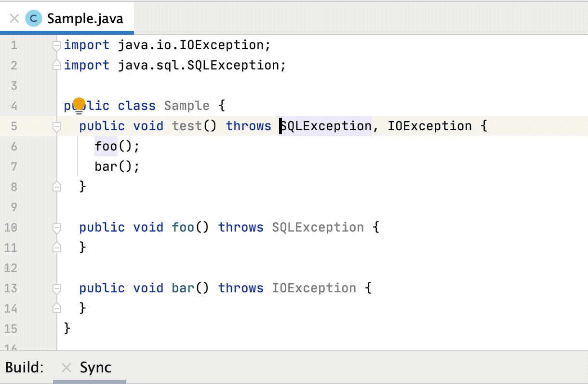Screen dimensions: 588x384
Task: Click the gutter fold icon on line 11
Action: click(x=56, y=247)
